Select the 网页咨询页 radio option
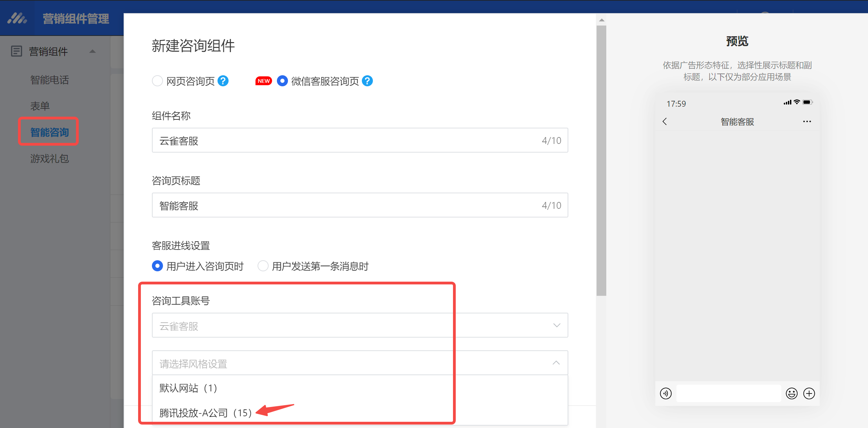The image size is (868, 428). [157, 80]
